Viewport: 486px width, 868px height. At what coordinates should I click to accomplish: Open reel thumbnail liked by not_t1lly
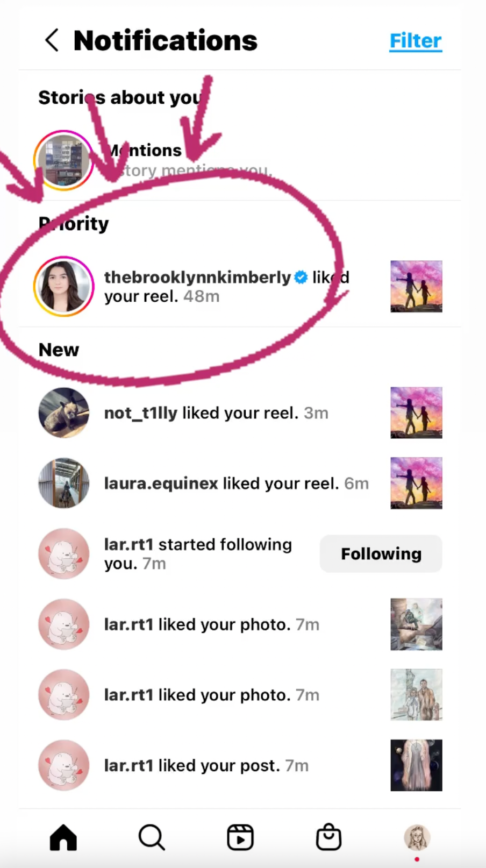pyautogui.click(x=416, y=412)
